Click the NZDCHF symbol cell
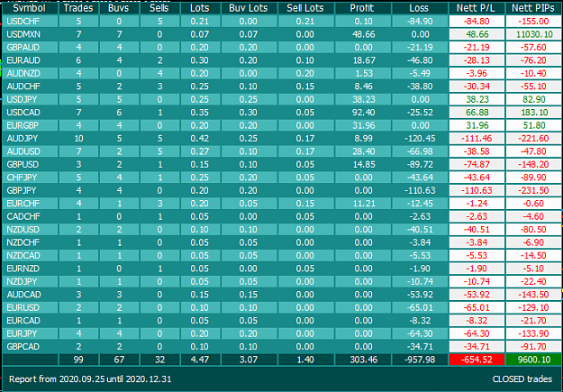Screen dimensions: 563x392 (x=30, y=242)
